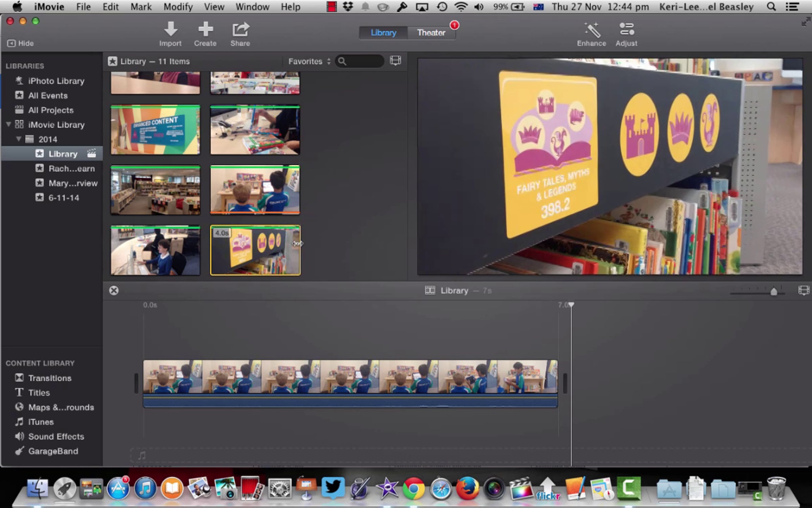Viewport: 812px width, 508px height.
Task: Close the timeline with X button
Action: click(x=114, y=291)
